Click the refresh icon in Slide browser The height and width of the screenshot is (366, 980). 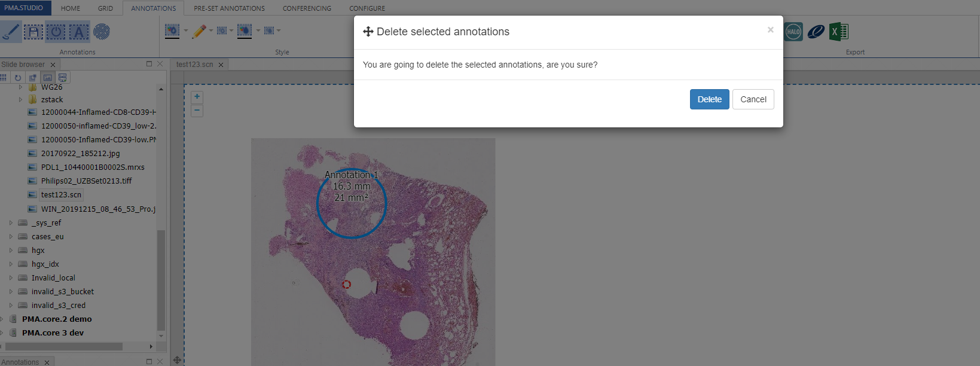click(18, 78)
